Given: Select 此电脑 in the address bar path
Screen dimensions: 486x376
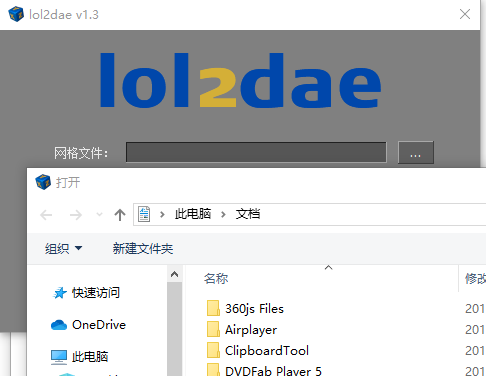Looking at the screenshot, I should tap(193, 214).
